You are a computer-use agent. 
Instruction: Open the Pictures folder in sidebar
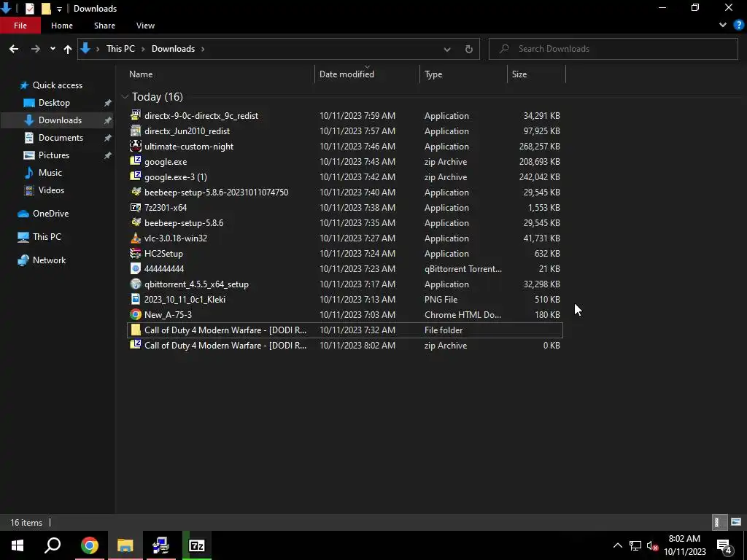pyautogui.click(x=53, y=155)
